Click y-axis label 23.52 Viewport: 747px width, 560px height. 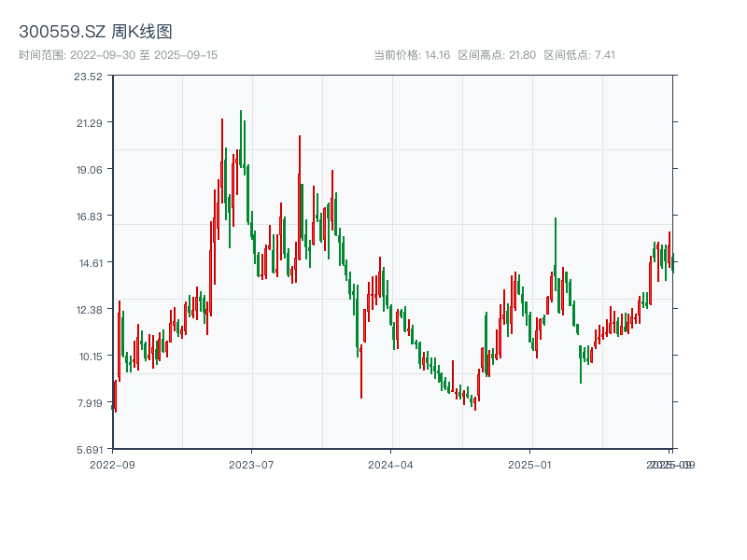pos(88,77)
